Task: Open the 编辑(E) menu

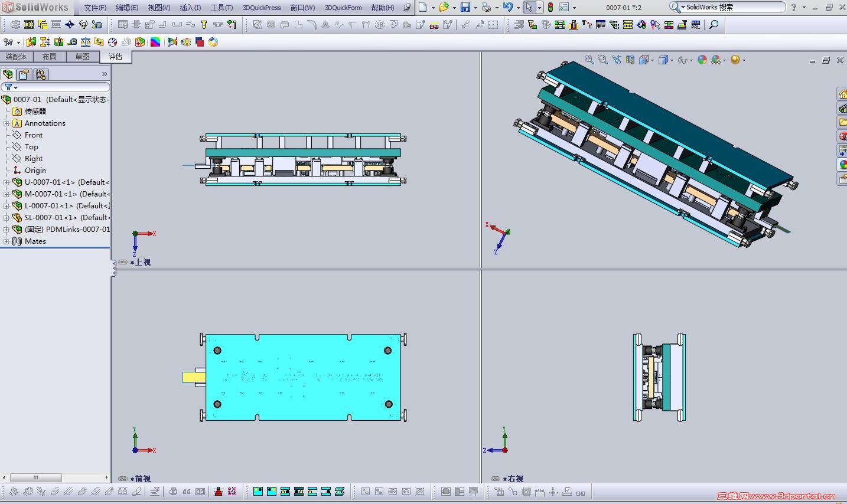Action: coord(127,8)
